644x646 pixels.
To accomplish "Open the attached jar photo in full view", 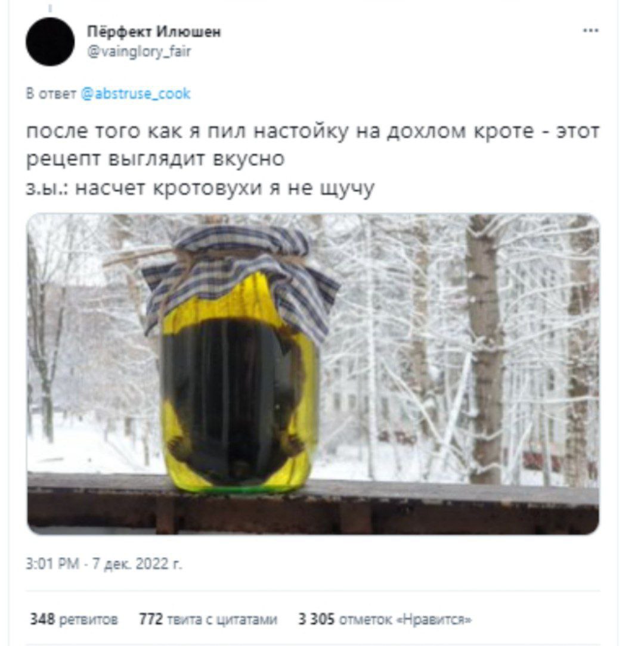I will click(313, 374).
